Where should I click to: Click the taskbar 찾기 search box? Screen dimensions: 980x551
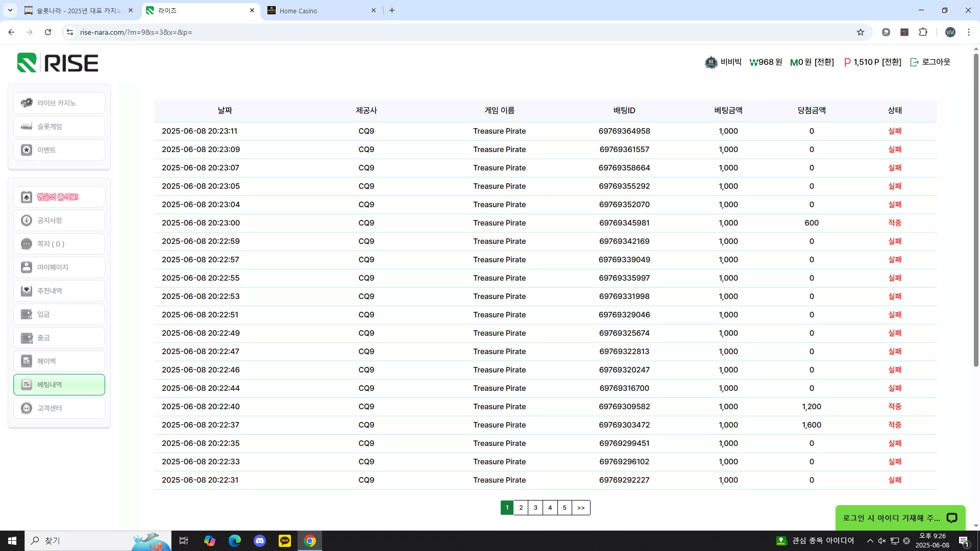97,541
